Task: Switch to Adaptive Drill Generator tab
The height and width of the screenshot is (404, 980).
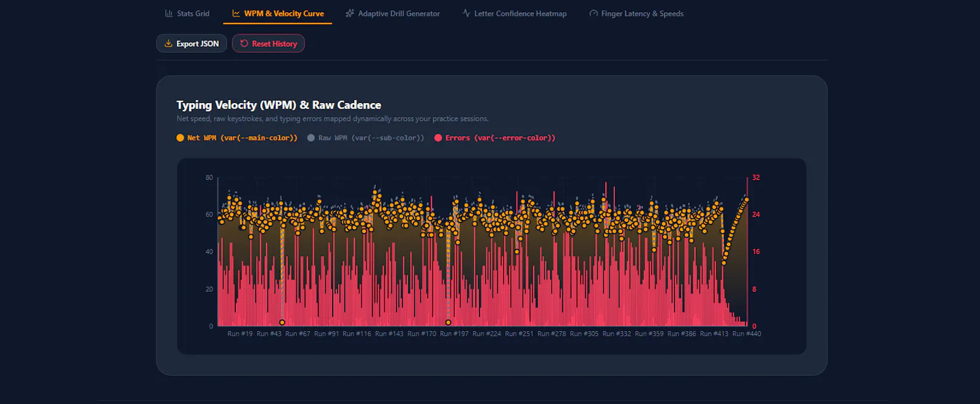Action: tap(393, 13)
